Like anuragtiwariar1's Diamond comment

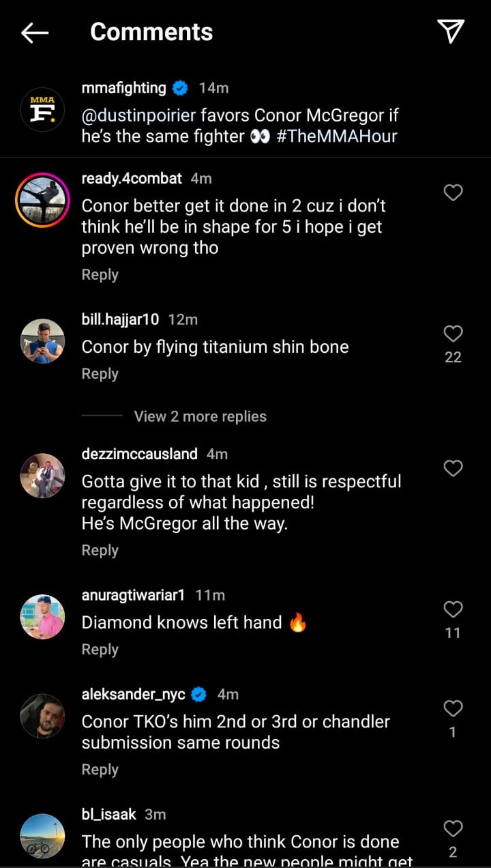pyautogui.click(x=453, y=609)
